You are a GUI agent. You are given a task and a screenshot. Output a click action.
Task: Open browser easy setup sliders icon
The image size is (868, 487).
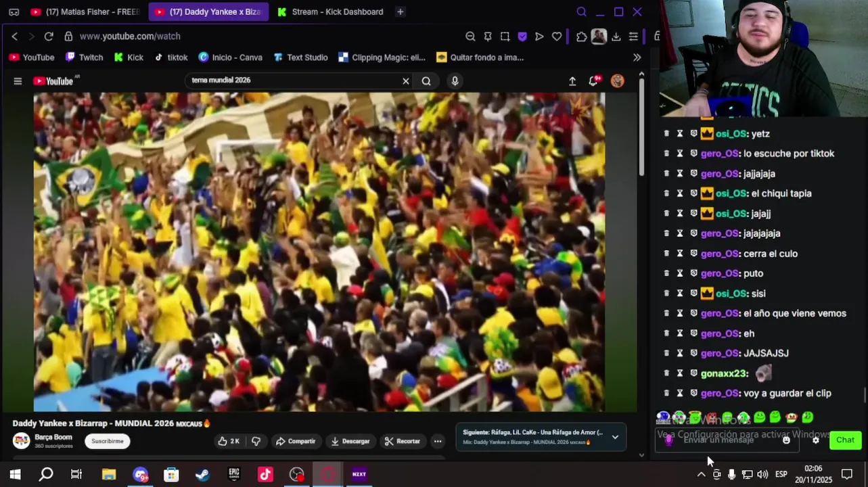pyautogui.click(x=633, y=37)
